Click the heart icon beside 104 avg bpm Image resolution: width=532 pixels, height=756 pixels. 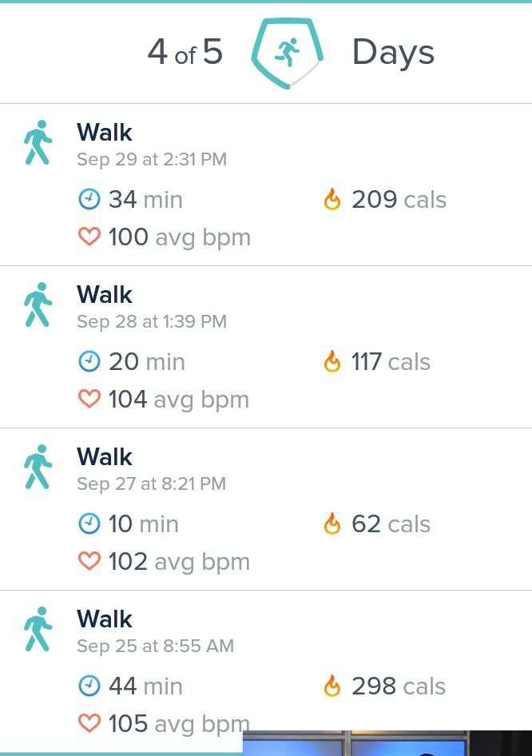[x=89, y=399]
